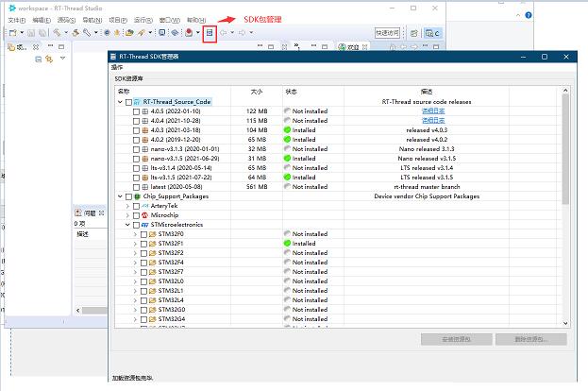Check the 4.0.4 (2021-10-28) checkbox
This screenshot has height=391, width=588.
click(136, 121)
